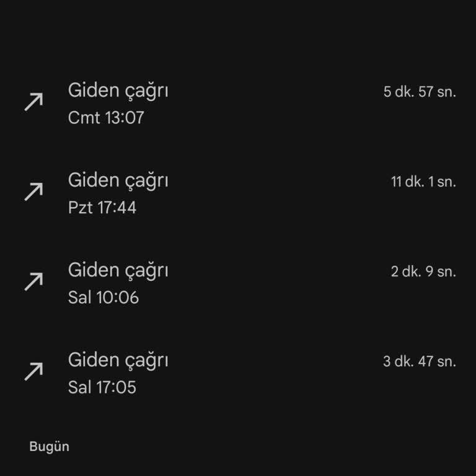The width and height of the screenshot is (476, 476).
Task: Tap the outgoing arrow icon for Sal 17:05 call
Action: pyautogui.click(x=33, y=371)
